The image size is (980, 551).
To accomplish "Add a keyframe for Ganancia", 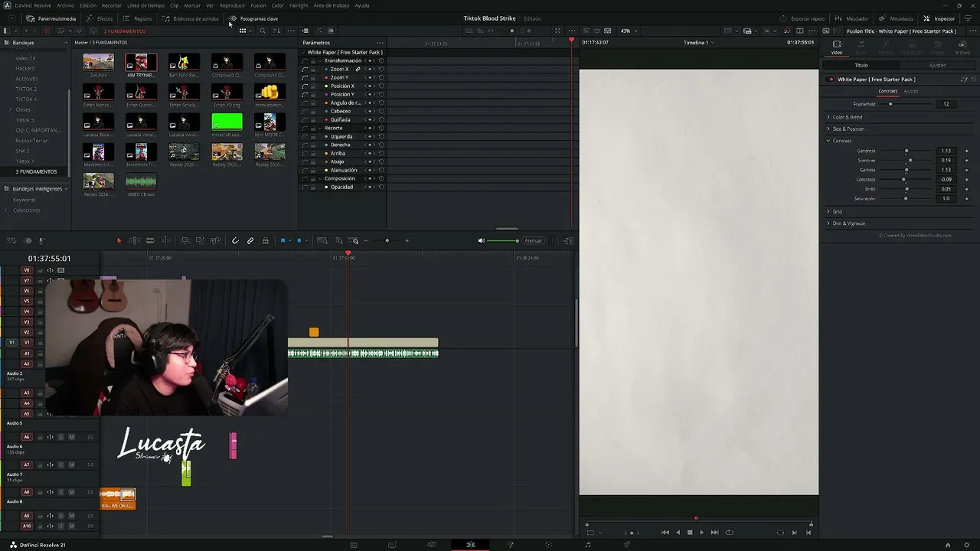I will tap(967, 151).
